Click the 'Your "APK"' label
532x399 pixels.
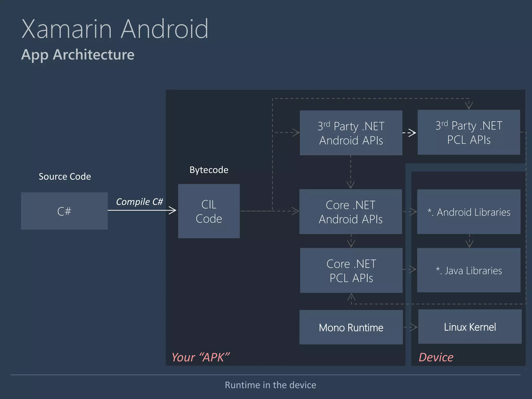pos(201,357)
